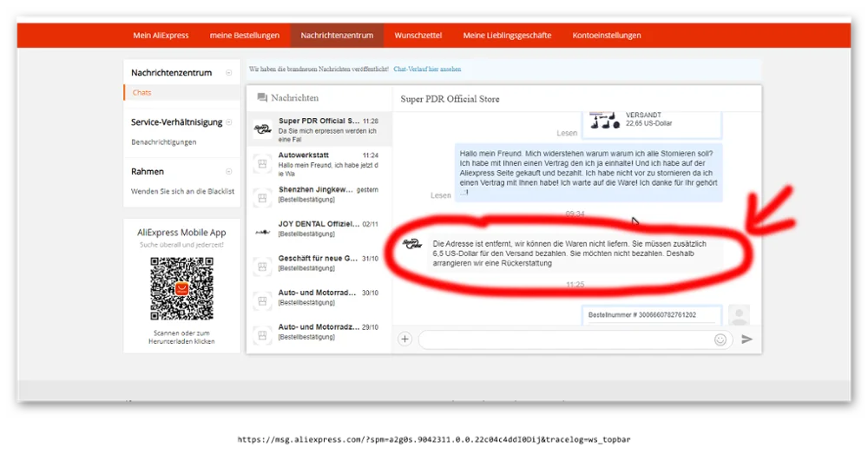The height and width of the screenshot is (461, 868).
Task: Open the emoji picker
Action: (720, 339)
